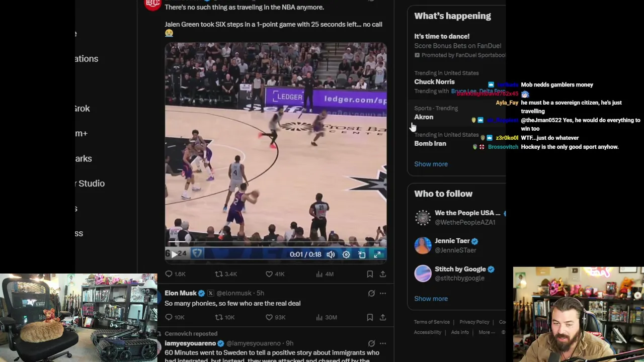Play the Jalen Green basketball video
Screen dimensions: 644x362
coord(175,254)
